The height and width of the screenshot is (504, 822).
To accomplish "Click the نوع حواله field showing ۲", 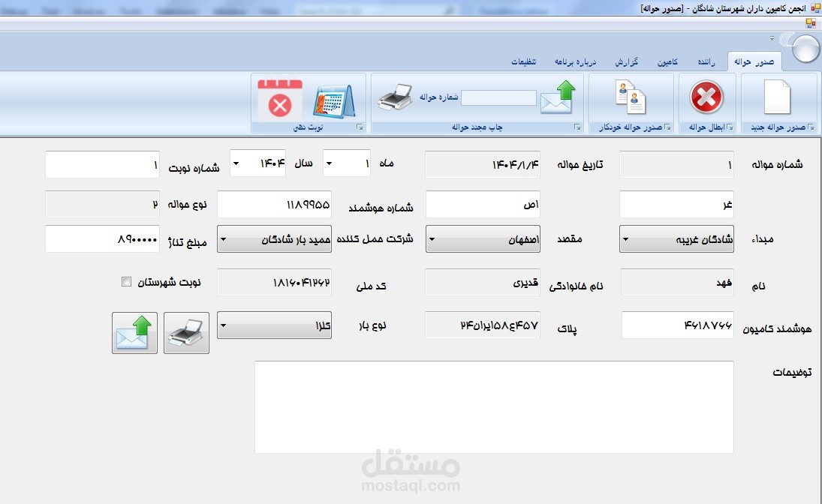I will point(102,204).
